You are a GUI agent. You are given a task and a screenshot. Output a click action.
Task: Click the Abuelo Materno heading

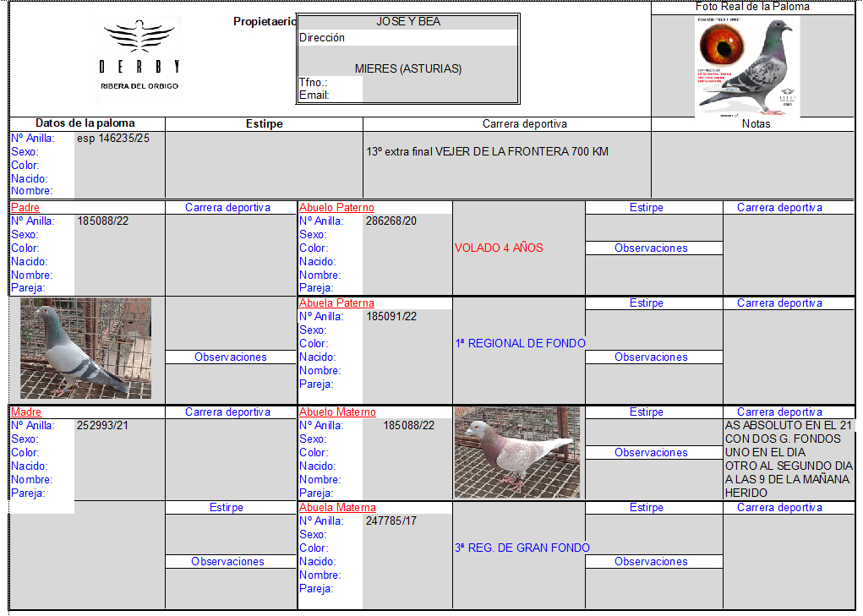coord(337,412)
